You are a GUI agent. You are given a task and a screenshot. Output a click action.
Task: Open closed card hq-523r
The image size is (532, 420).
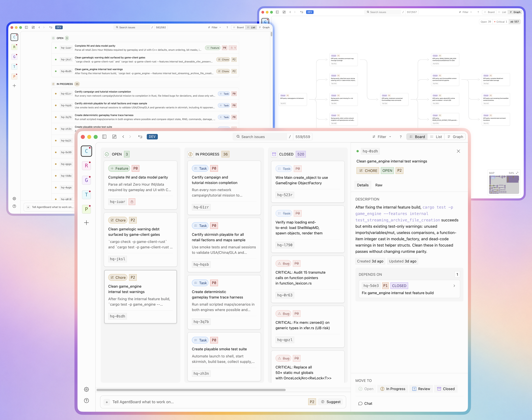click(x=308, y=182)
